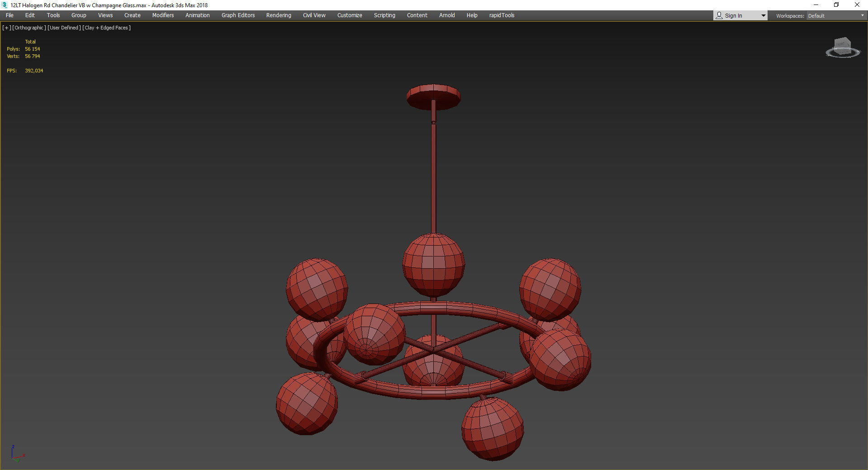
Task: Open the Scripting menu
Action: [384, 15]
